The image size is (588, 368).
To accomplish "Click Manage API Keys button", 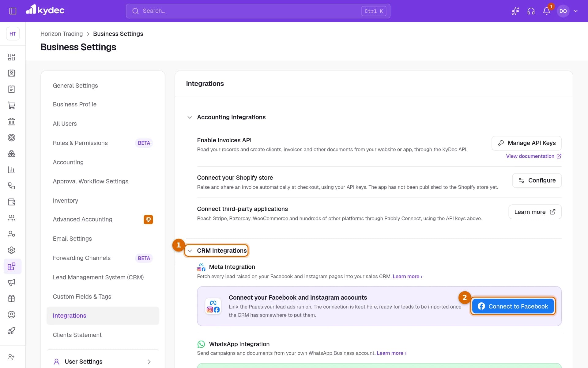I will pos(526,143).
